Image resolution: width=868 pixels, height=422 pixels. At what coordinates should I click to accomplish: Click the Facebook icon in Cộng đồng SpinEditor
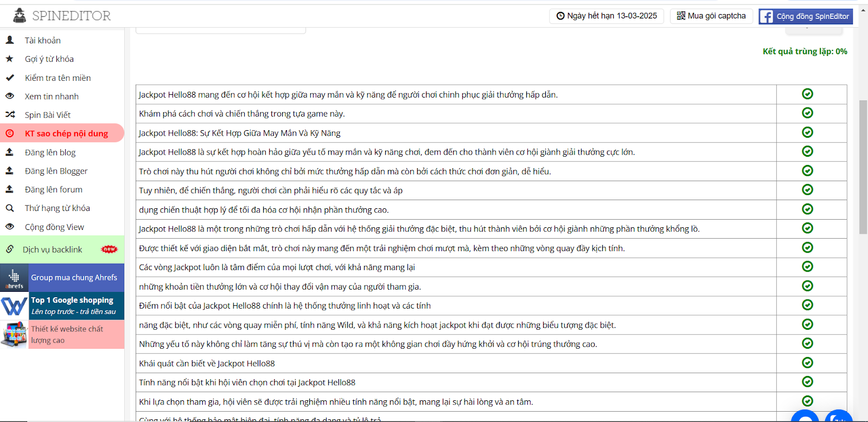click(767, 16)
